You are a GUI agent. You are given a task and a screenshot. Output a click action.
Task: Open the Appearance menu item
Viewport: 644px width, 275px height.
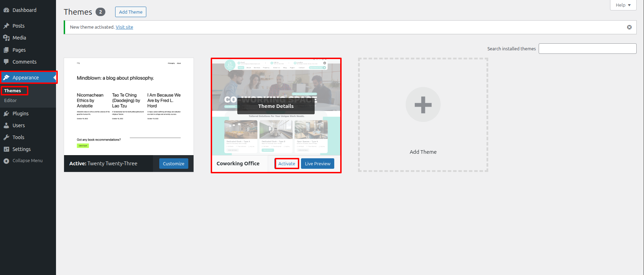[x=26, y=78]
